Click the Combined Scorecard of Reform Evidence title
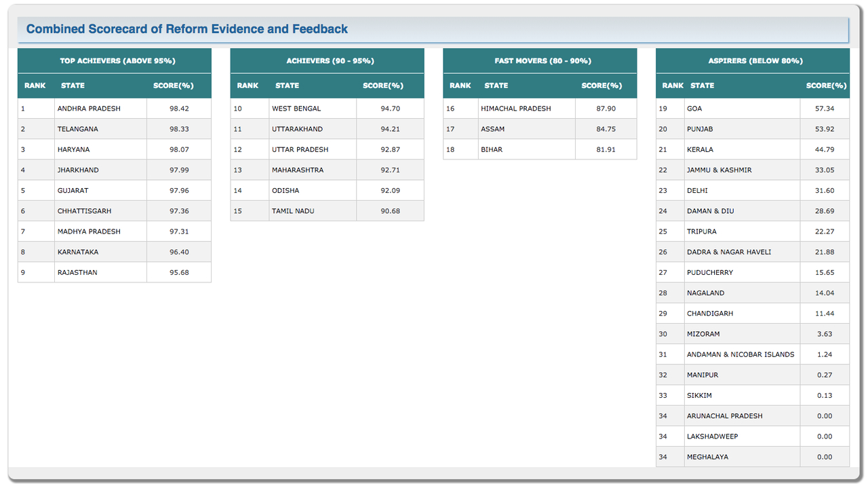The height and width of the screenshot is (484, 868). tap(186, 29)
